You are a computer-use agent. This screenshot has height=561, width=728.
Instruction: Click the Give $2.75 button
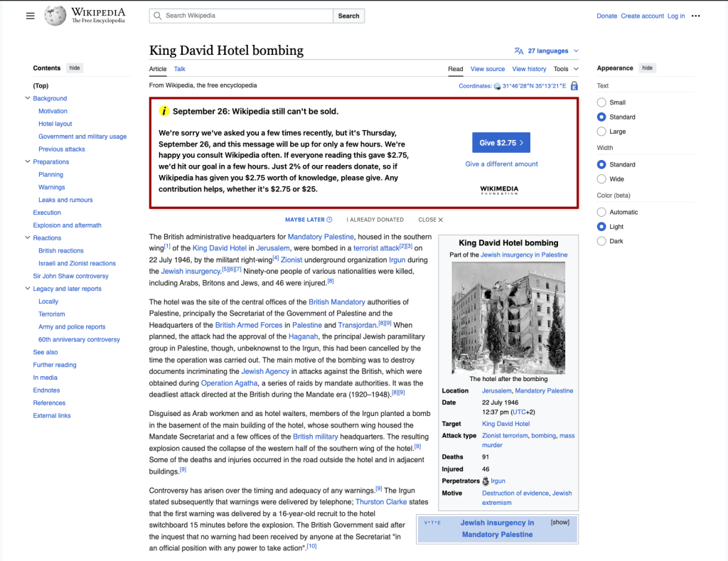(501, 143)
